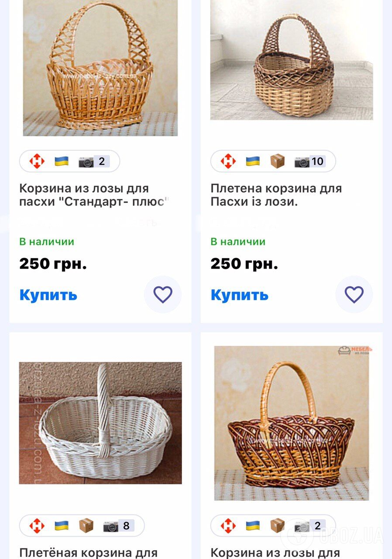Screen dimensions: 392x559
Task: Click the package delivery icon on the Плетена корзина card
Action: pos(279,161)
